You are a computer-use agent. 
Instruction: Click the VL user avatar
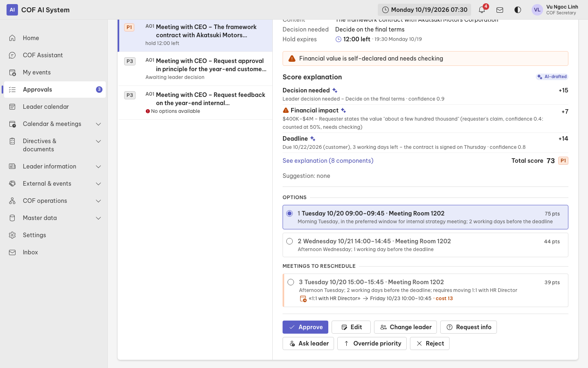tap(537, 10)
